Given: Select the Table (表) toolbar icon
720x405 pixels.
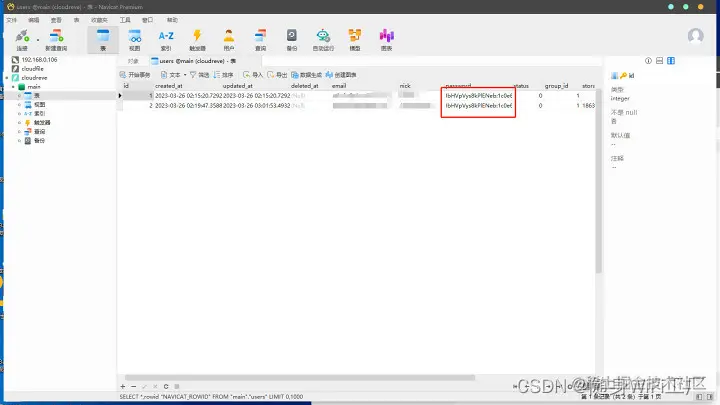Looking at the screenshot, I should click(x=103, y=40).
